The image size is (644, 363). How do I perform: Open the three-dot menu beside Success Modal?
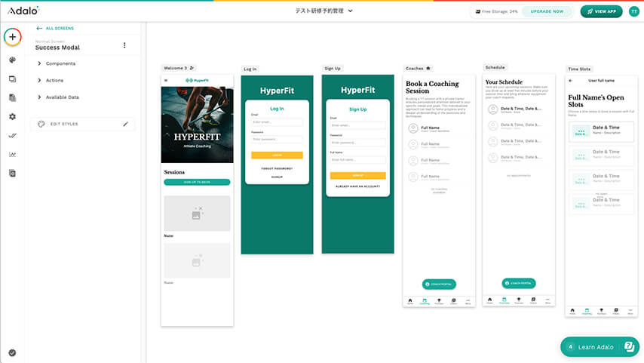click(x=124, y=45)
